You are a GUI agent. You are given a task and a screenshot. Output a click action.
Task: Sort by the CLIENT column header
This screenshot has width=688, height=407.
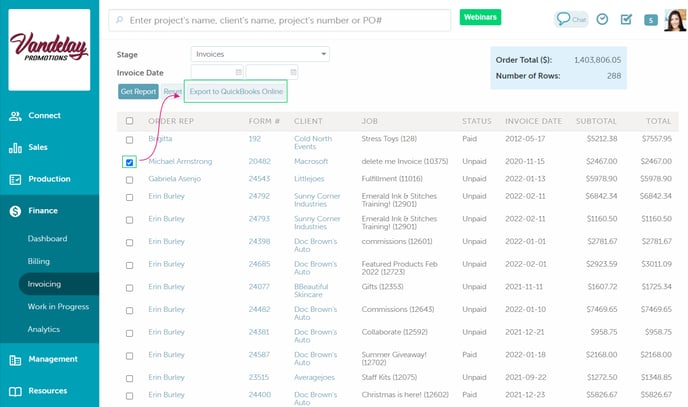(308, 121)
